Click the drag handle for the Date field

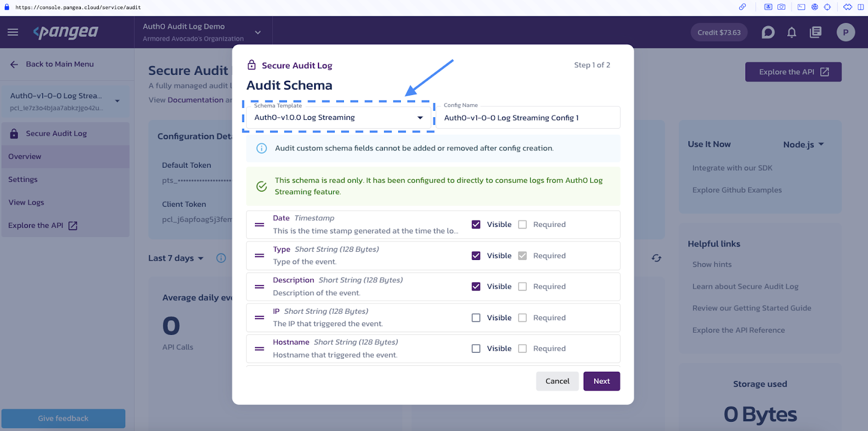259,225
